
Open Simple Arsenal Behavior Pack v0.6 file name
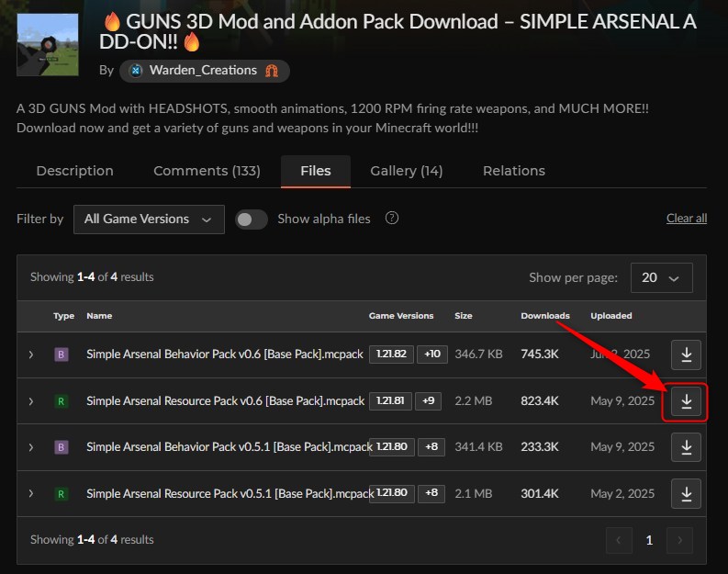coord(225,354)
